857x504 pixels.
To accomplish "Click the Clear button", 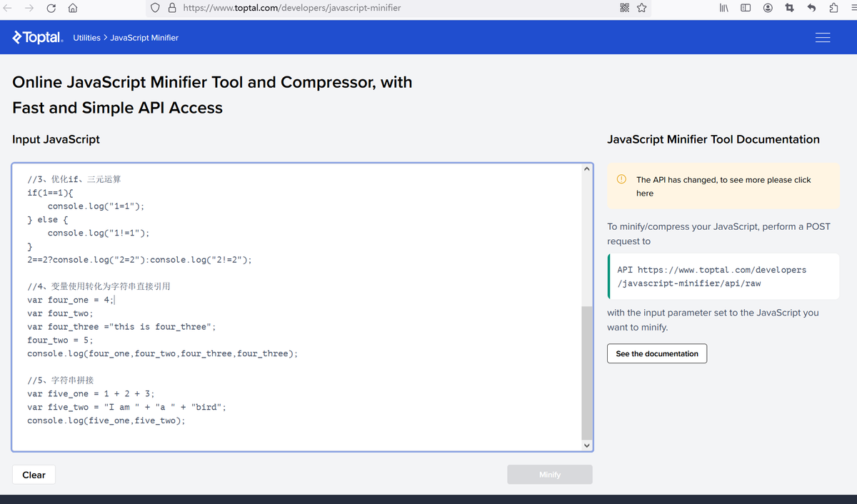I will click(34, 475).
